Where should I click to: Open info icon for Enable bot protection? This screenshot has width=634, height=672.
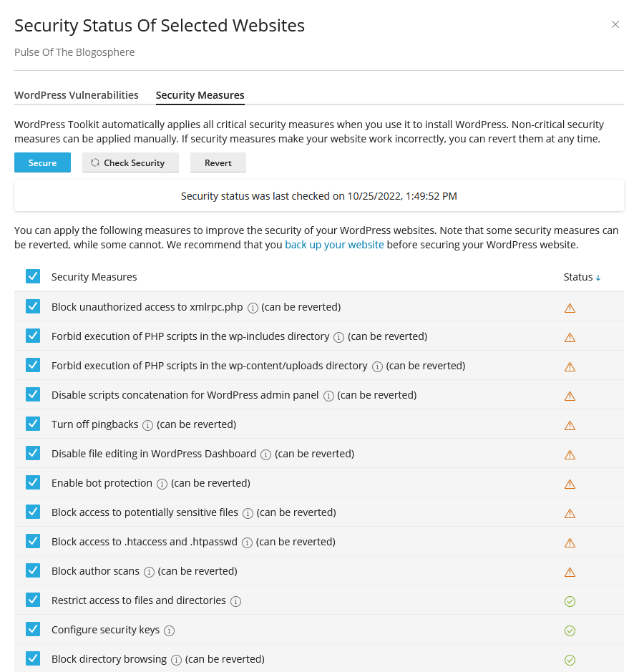162,484
